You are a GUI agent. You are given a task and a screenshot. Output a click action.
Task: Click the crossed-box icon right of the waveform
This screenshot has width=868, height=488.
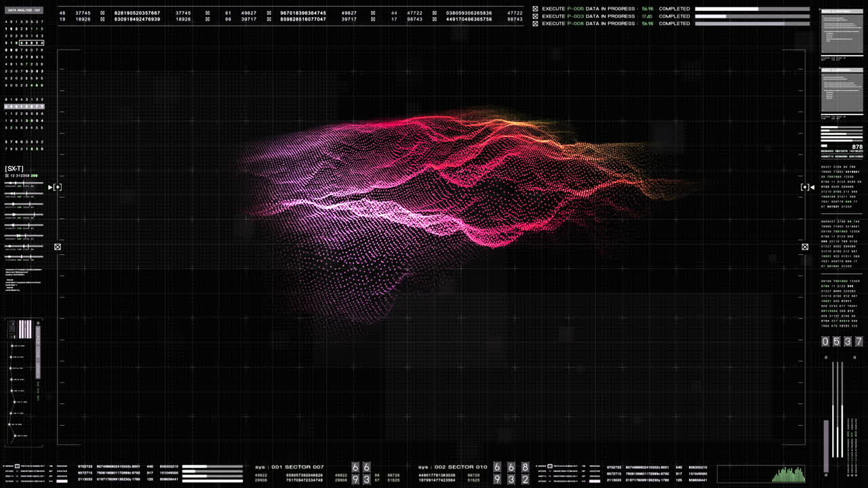(804, 247)
